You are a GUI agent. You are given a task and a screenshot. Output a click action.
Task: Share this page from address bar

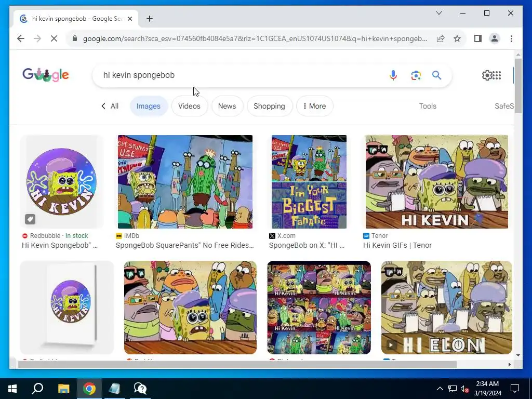pos(441,38)
